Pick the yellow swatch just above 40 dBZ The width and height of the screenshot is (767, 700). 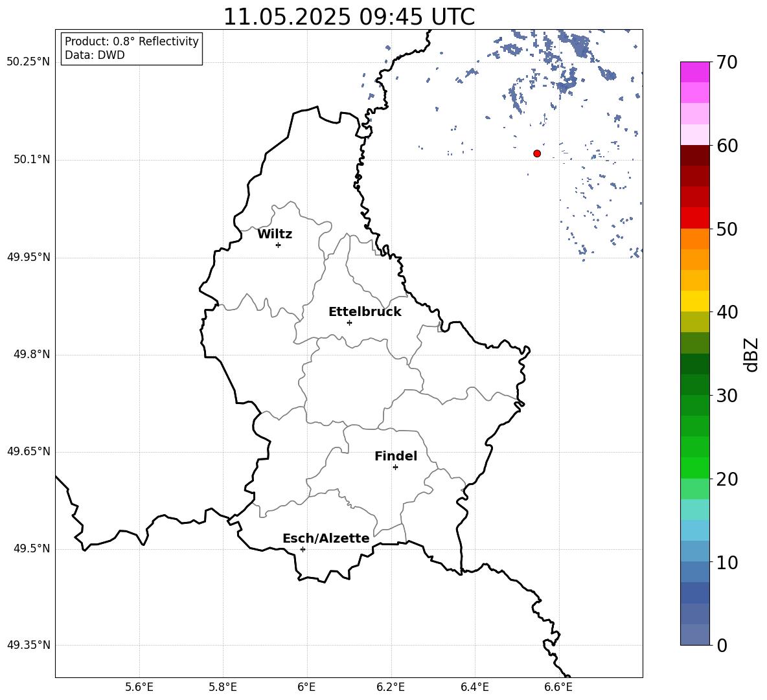pos(695,301)
